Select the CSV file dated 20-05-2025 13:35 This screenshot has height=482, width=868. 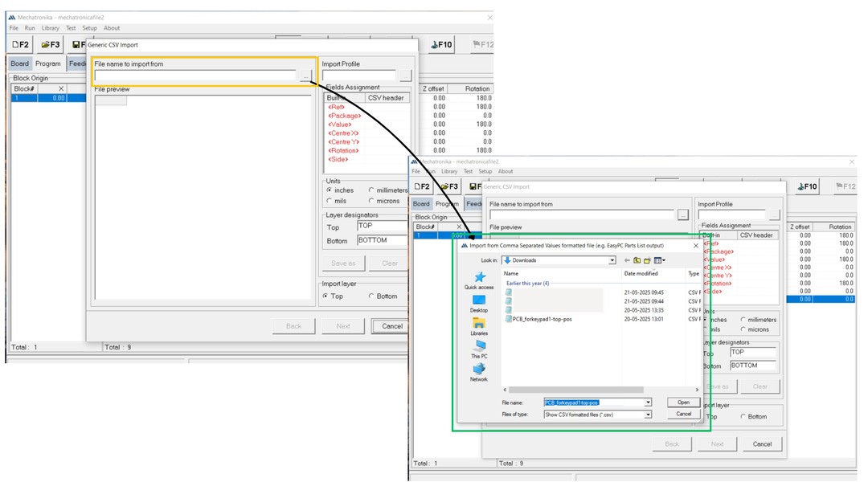click(601, 310)
